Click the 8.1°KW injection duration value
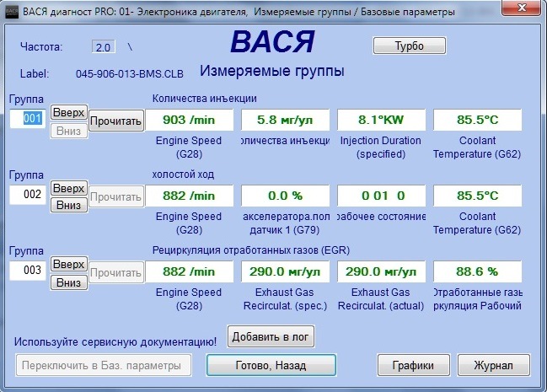 point(381,120)
